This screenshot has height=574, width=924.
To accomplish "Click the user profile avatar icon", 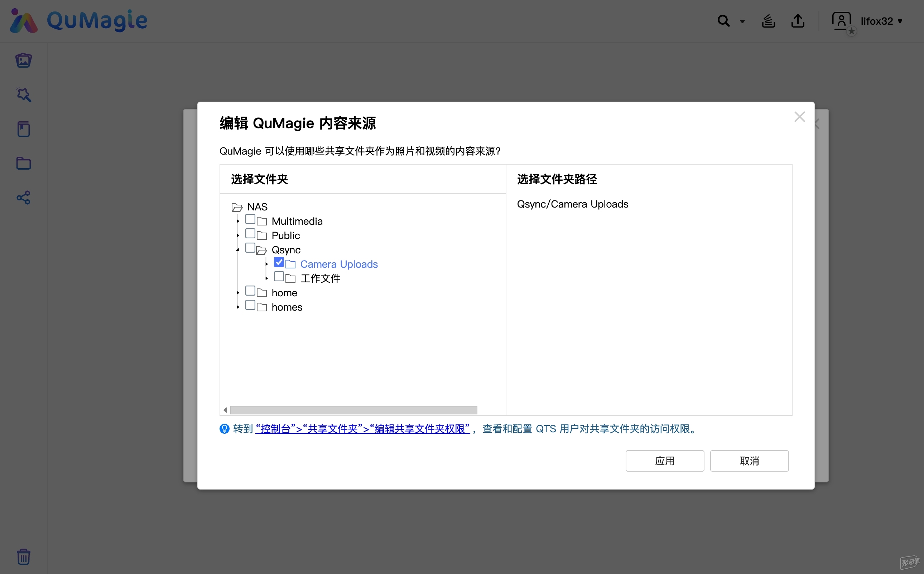I will tap(842, 21).
